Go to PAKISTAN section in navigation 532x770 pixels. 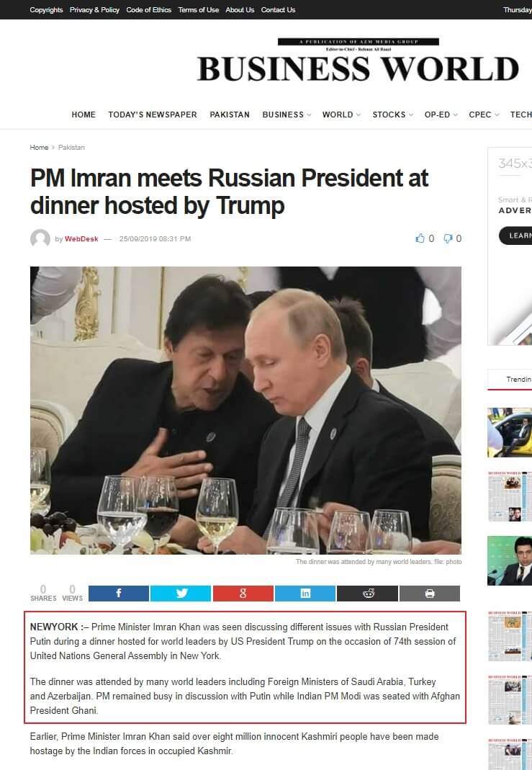pos(230,115)
